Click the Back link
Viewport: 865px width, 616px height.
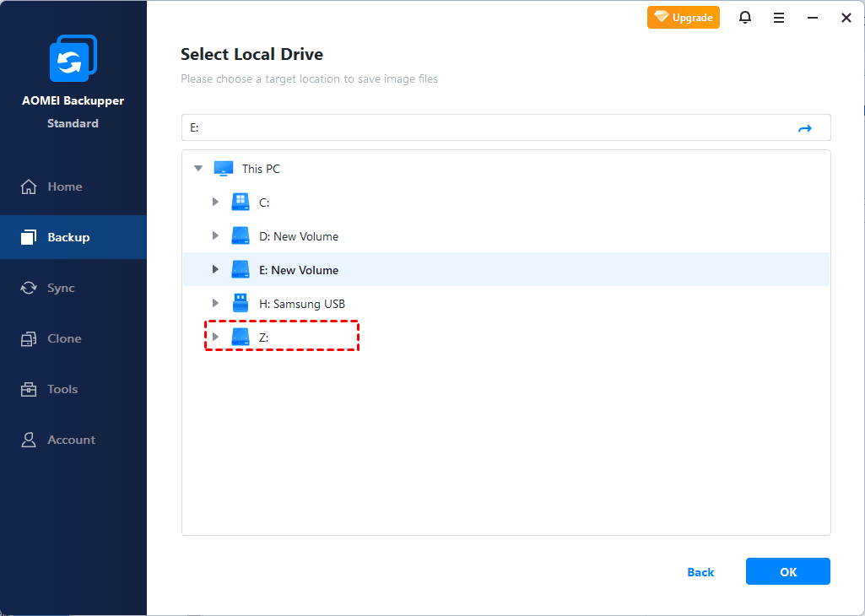(700, 572)
